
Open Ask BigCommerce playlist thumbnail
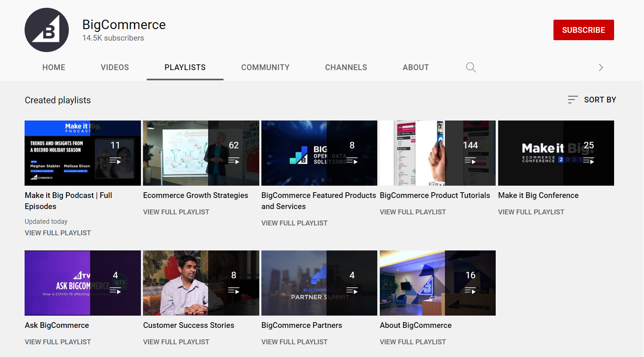[83, 283]
